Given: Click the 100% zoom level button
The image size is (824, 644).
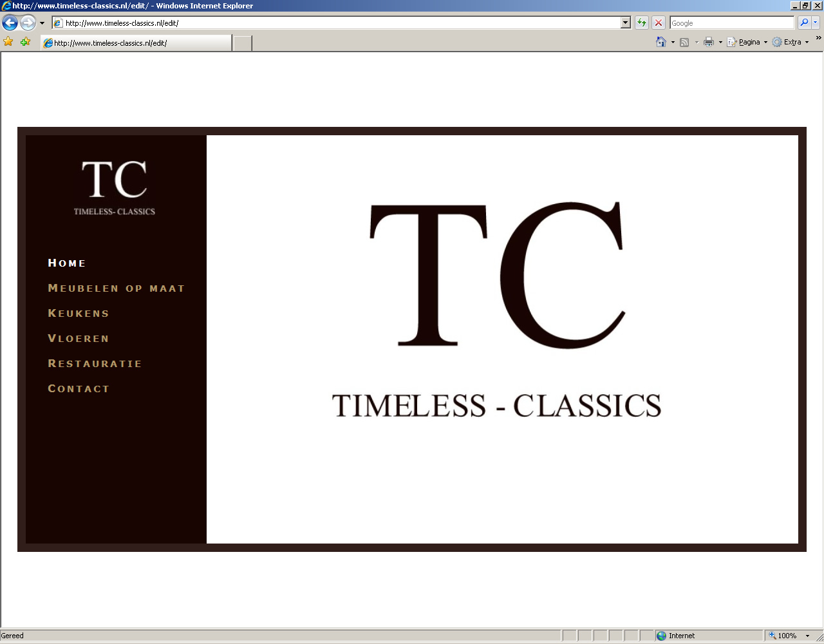Looking at the screenshot, I should [783, 636].
